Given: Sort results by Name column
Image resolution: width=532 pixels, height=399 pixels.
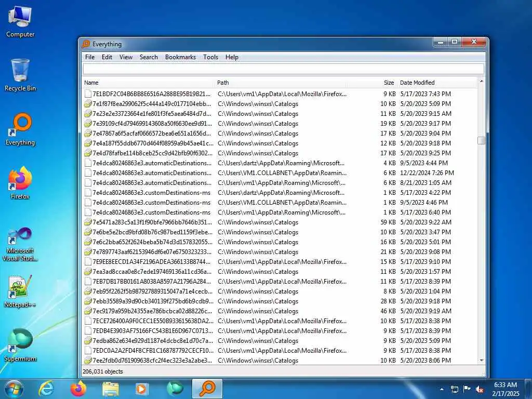Looking at the screenshot, I should click(149, 83).
